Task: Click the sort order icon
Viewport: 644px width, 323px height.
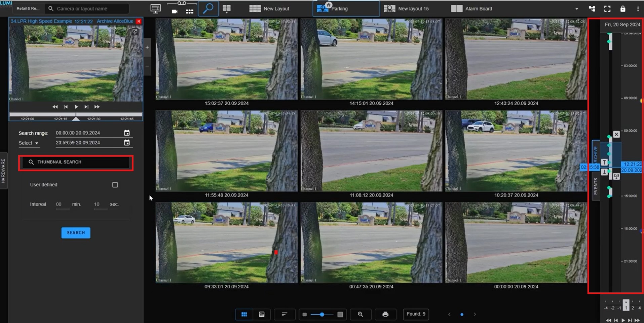Action: (284, 314)
